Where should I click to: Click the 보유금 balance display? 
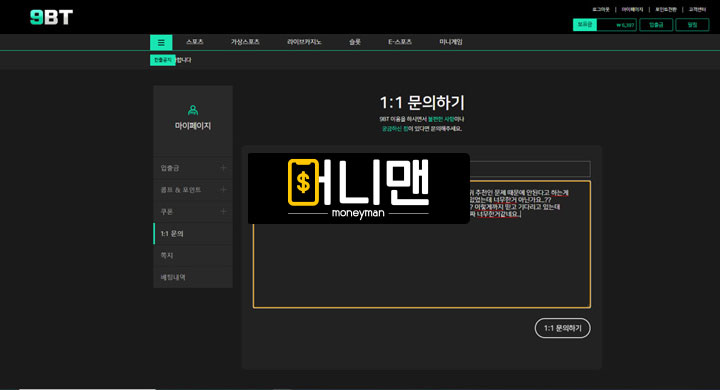pyautogui.click(x=605, y=25)
